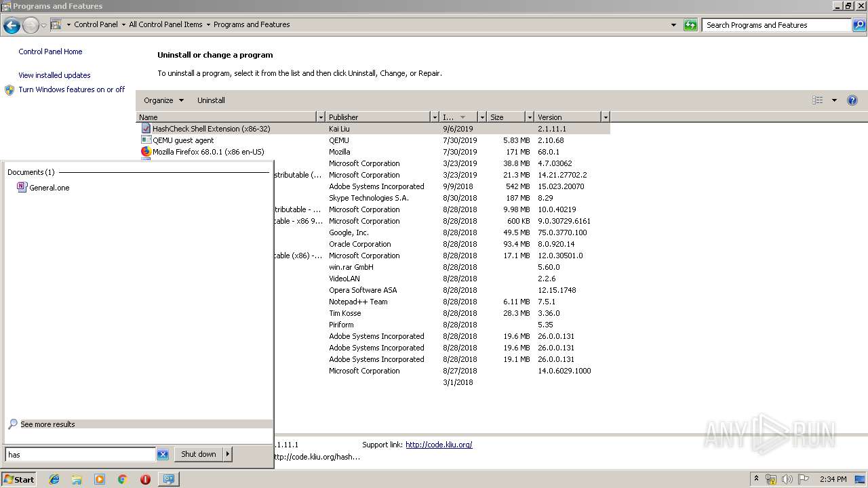The image size is (868, 488).
Task: Open View installed updates link
Action: point(54,75)
